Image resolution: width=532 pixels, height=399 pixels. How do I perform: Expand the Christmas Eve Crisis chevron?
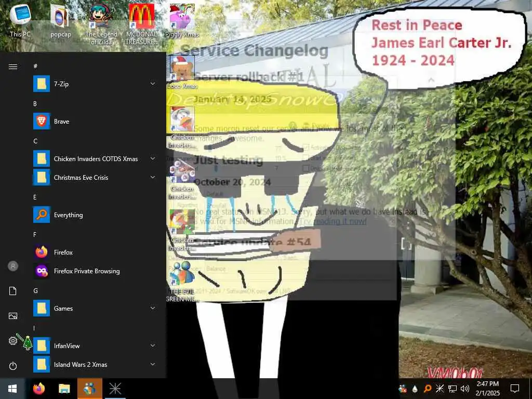(x=153, y=178)
